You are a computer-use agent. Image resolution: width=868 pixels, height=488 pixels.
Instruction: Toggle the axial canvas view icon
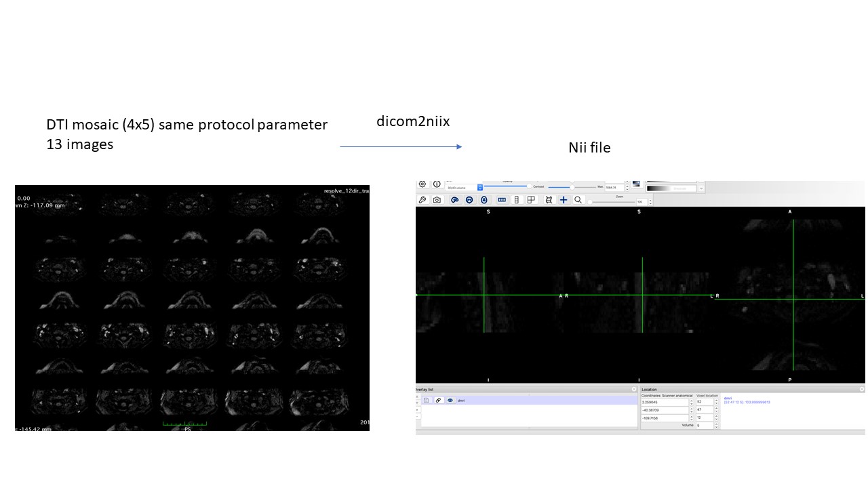484,200
